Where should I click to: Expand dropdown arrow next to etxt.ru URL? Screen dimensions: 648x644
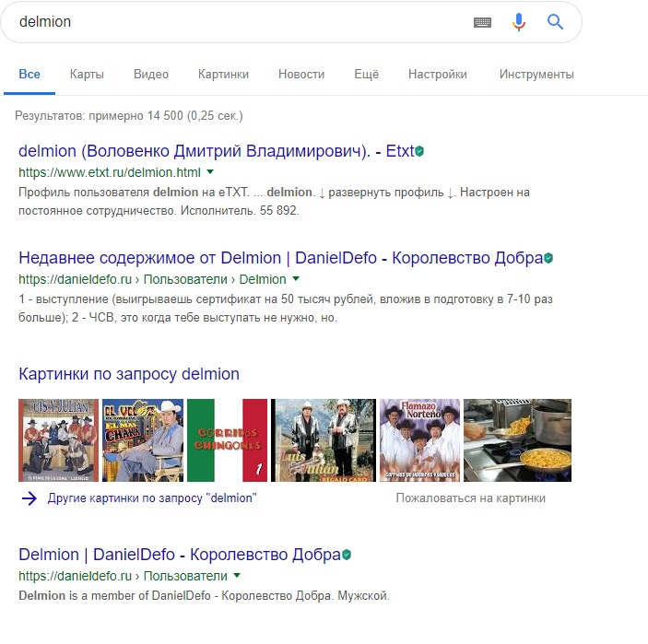pyautogui.click(x=210, y=172)
